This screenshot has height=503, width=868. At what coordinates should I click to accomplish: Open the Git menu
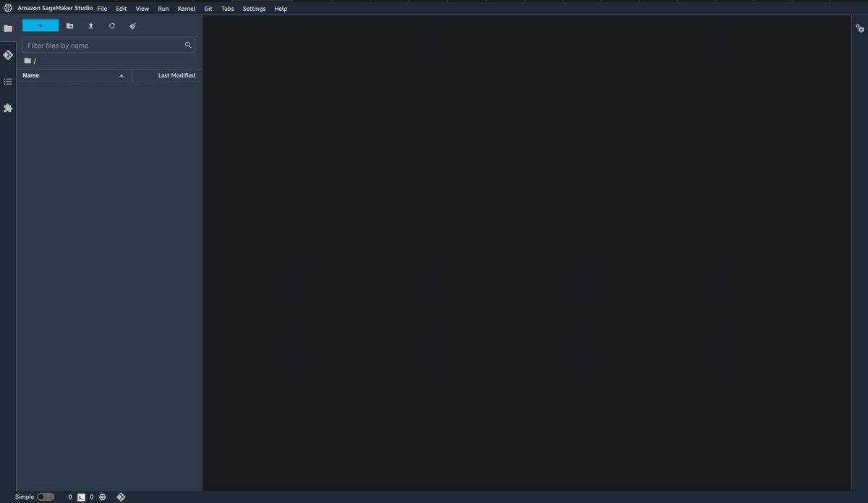[x=208, y=9]
